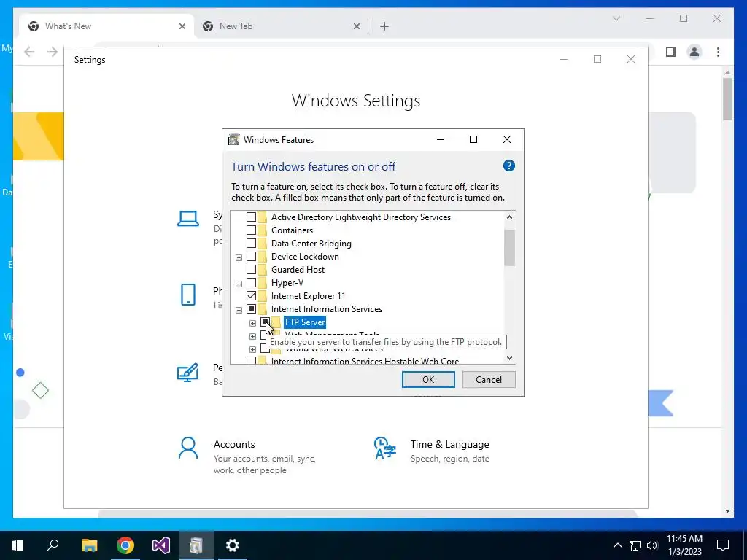Image resolution: width=747 pixels, height=560 pixels.
Task: Expand the Hyper-V node
Action: (x=239, y=284)
